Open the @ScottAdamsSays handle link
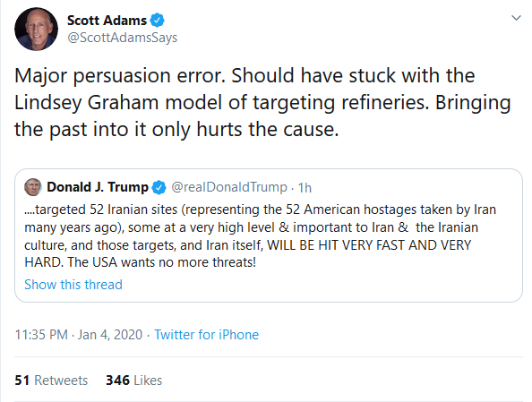This screenshot has height=402, width=532. [x=122, y=38]
